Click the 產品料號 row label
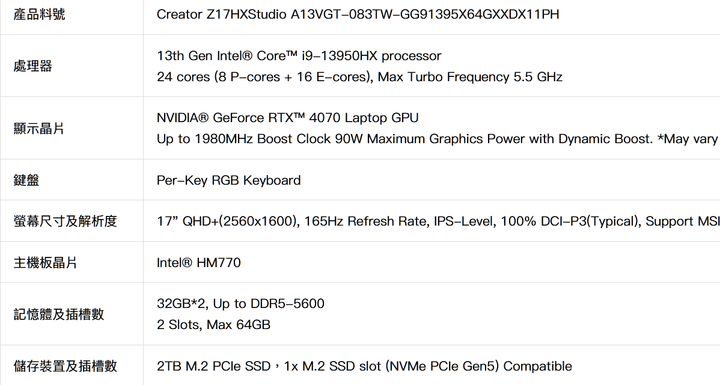Image resolution: width=720 pixels, height=385 pixels. (x=39, y=14)
